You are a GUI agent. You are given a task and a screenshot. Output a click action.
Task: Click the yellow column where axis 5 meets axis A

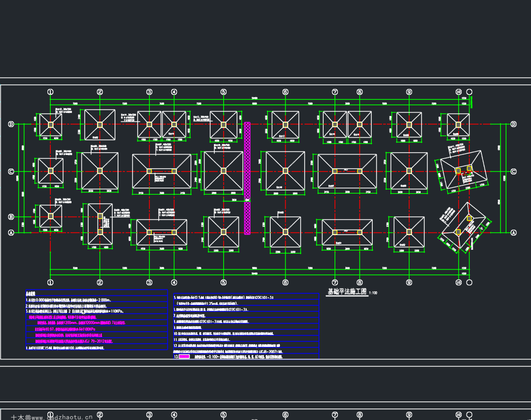click(224, 232)
